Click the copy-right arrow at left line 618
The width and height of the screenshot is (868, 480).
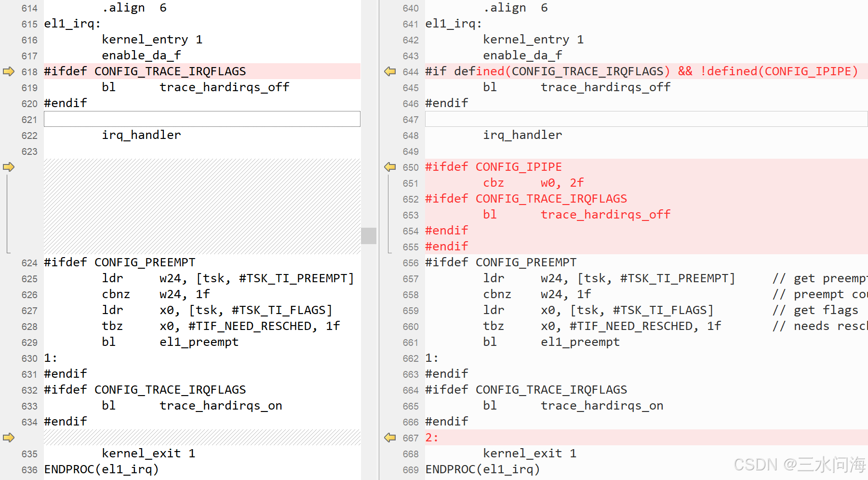9,71
